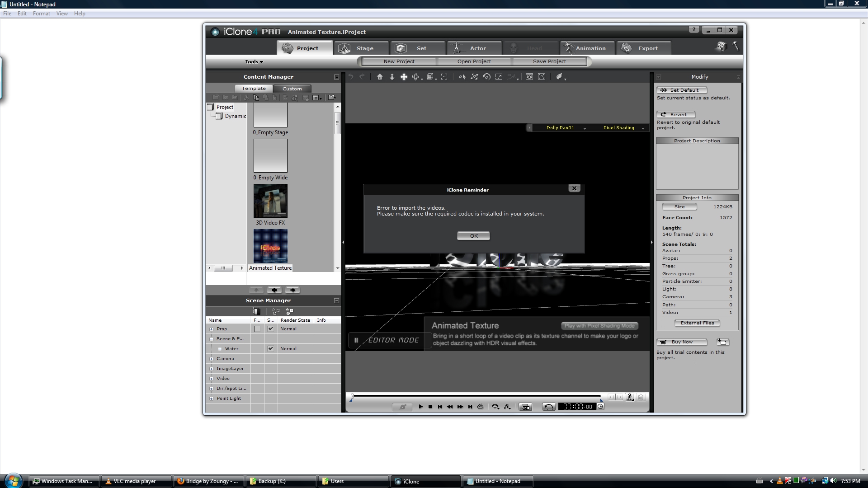
Task: Click the camera orbit rotate tool
Action: pyautogui.click(x=415, y=77)
